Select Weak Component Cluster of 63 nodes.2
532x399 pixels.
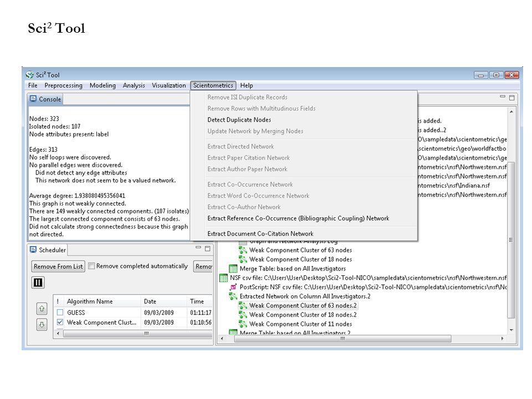click(x=303, y=305)
